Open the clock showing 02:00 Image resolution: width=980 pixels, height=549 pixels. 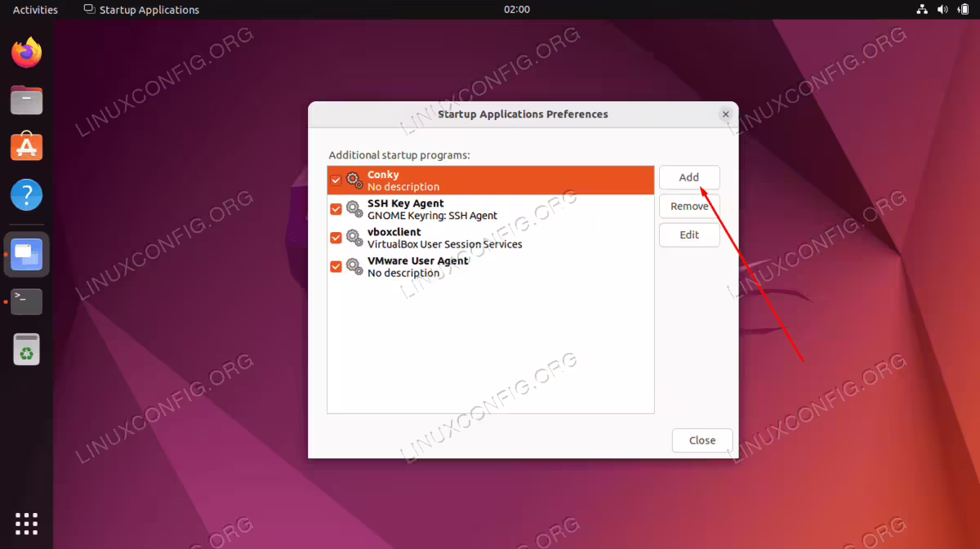point(517,10)
